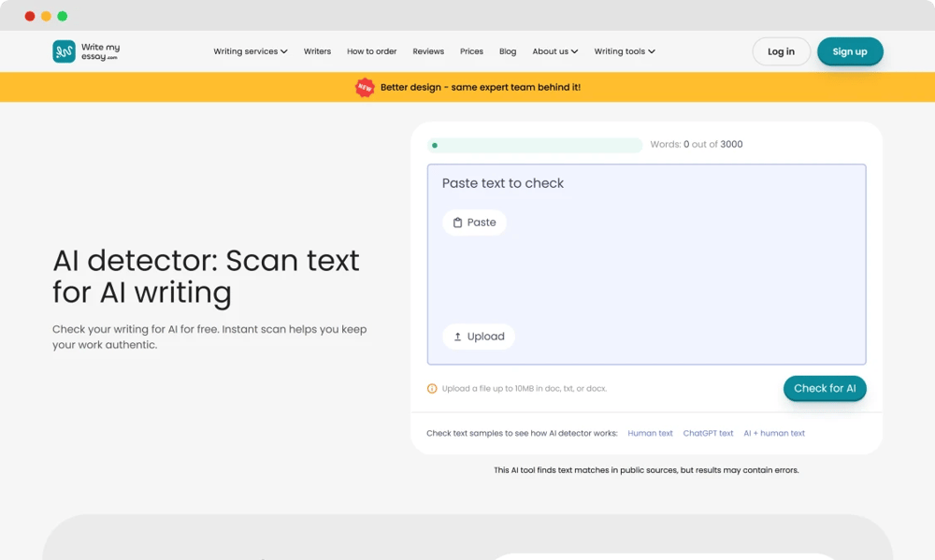Click the Upload arrow icon
Screen dimensions: 935x560
pyautogui.click(x=457, y=337)
